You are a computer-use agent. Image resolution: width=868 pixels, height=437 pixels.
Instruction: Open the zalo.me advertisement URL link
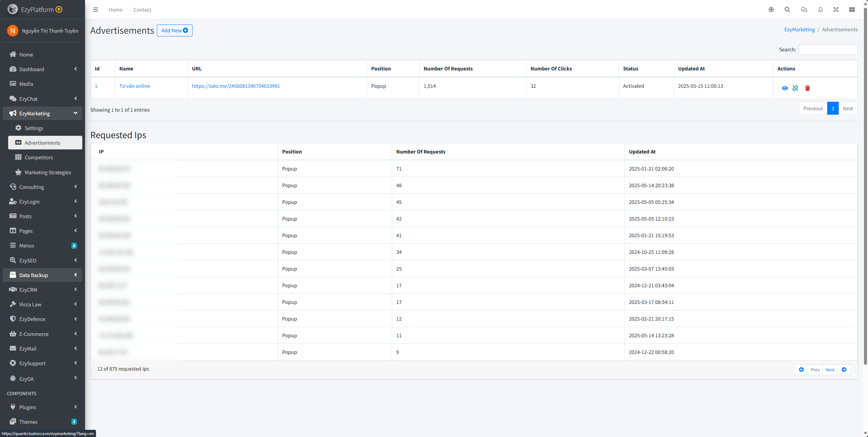(x=236, y=86)
